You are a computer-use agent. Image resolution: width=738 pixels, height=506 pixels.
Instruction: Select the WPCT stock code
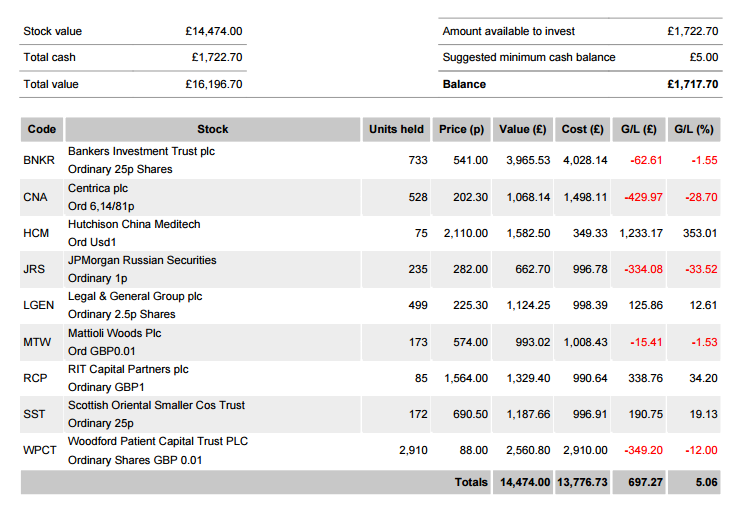40,450
